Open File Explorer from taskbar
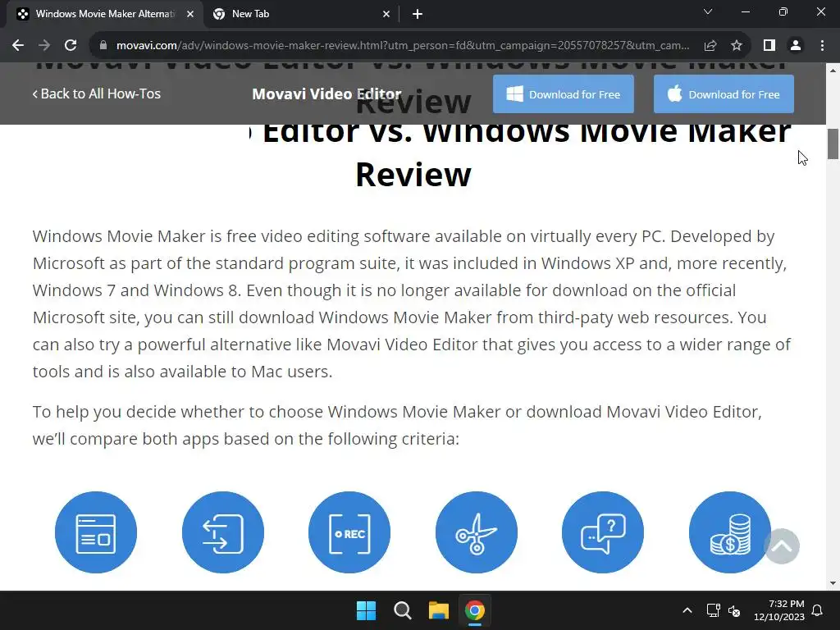840x630 pixels. coord(438,610)
